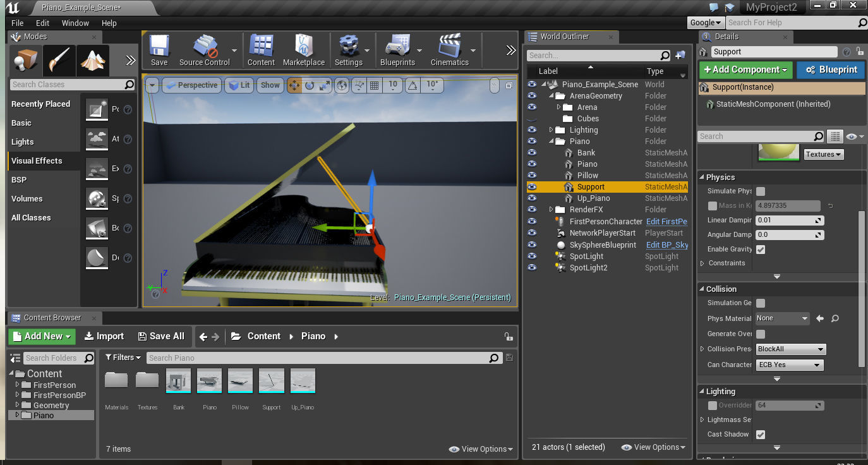Open the Filters dropdown in Content Browser
Screen dimensions: 868x465
pos(123,358)
